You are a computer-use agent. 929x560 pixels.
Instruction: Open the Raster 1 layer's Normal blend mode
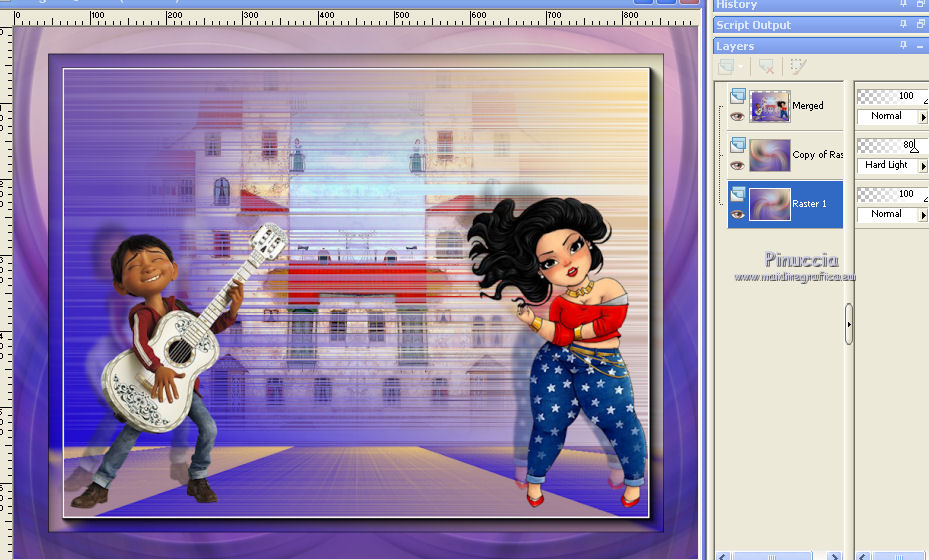coord(886,215)
